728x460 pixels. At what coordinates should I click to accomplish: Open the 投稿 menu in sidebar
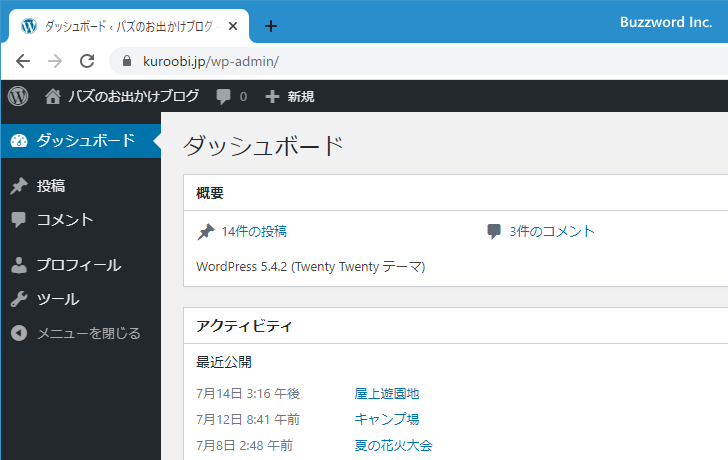coord(51,185)
